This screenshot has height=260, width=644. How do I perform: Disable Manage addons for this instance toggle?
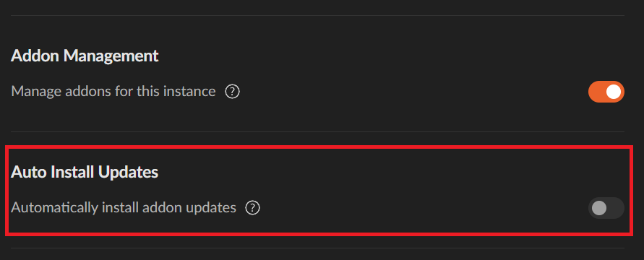point(606,92)
